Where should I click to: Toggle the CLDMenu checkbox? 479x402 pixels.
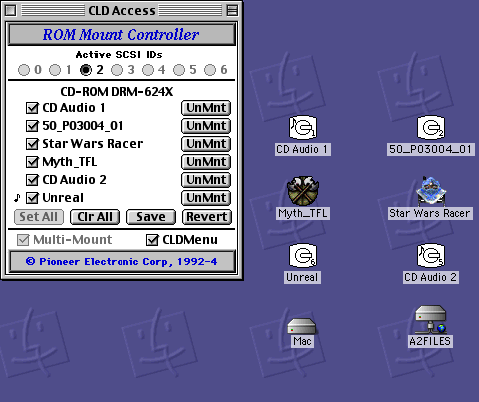pyautogui.click(x=152, y=240)
